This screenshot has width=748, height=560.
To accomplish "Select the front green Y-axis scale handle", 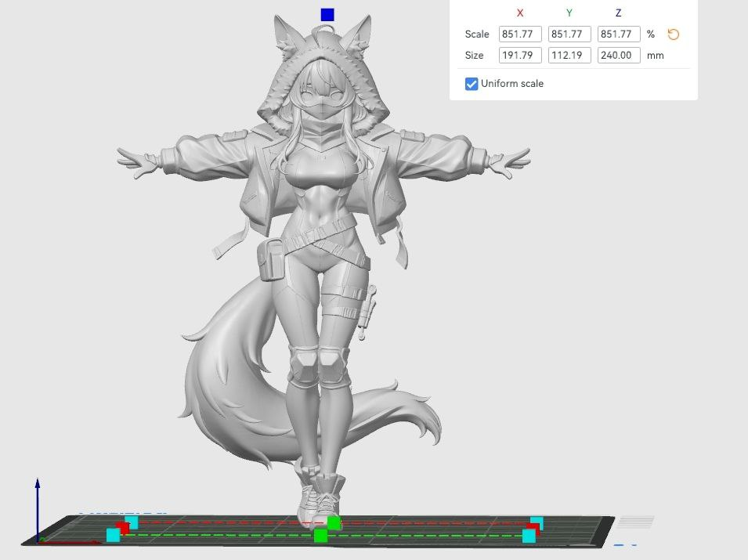I will coord(321,535).
